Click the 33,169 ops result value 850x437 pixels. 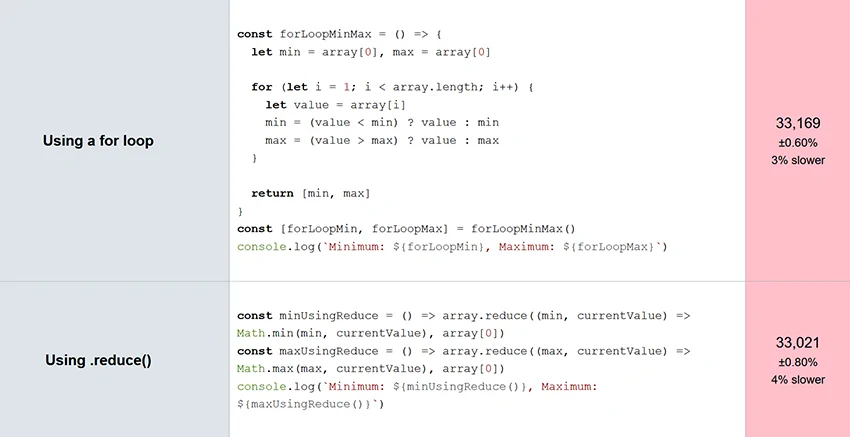coord(798,123)
